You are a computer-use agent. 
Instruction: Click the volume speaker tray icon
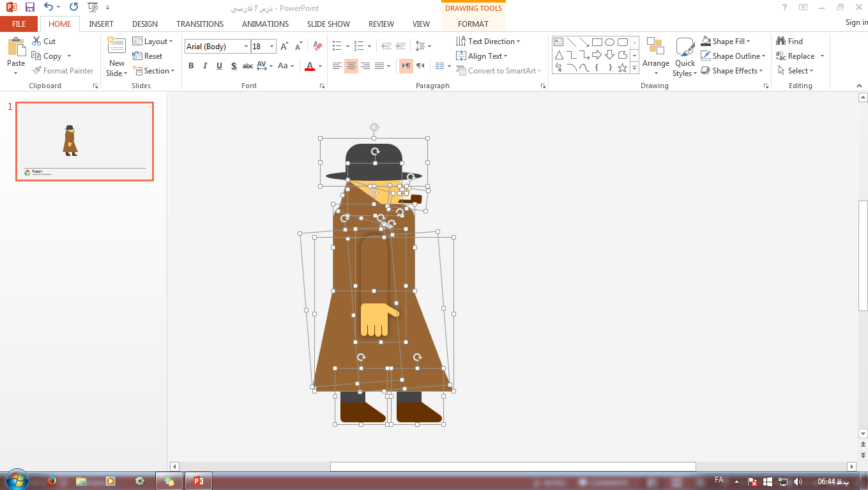point(798,482)
